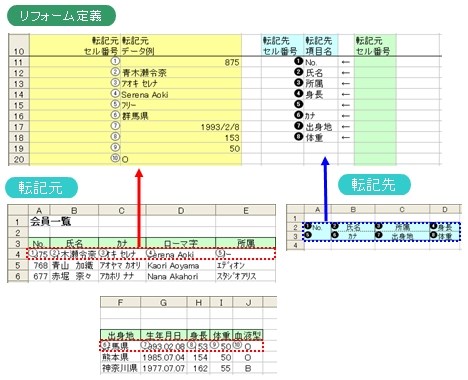The image size is (468, 380).
Task: Click the left arrow beside 氏名
Action: click(346, 73)
